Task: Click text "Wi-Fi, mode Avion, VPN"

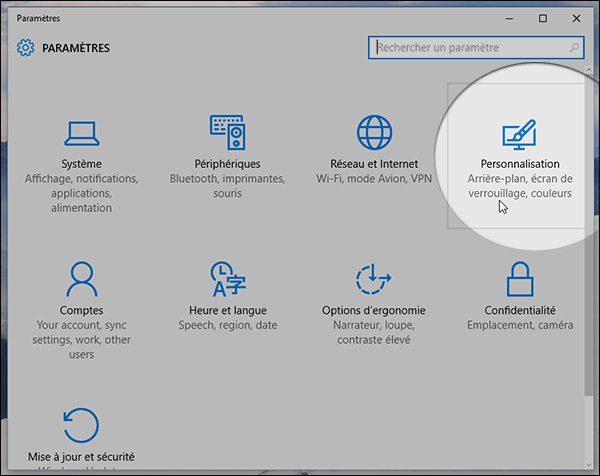Action: click(x=374, y=179)
